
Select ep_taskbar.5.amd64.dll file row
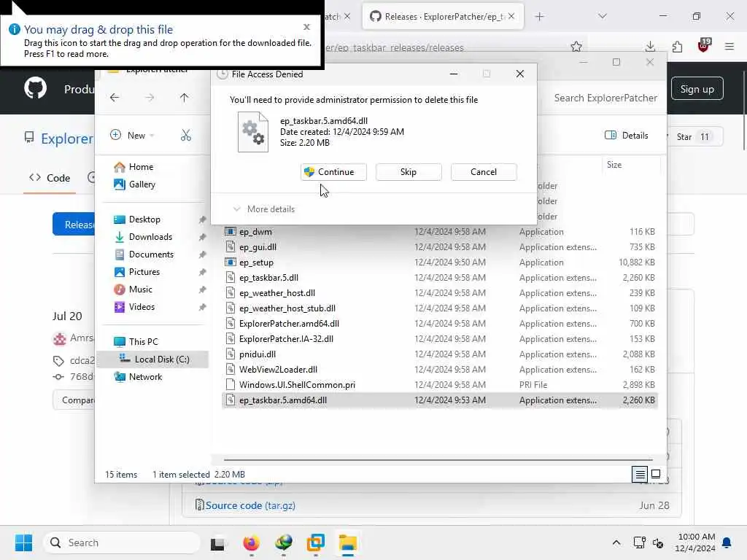(x=439, y=400)
